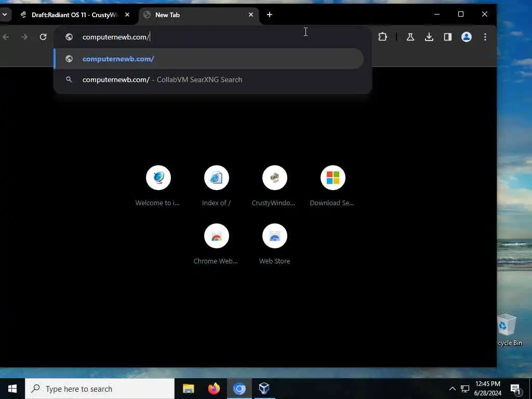This screenshot has height=399, width=532.
Task: Open the CrustyWindo... shortcut tile
Action: (x=274, y=185)
